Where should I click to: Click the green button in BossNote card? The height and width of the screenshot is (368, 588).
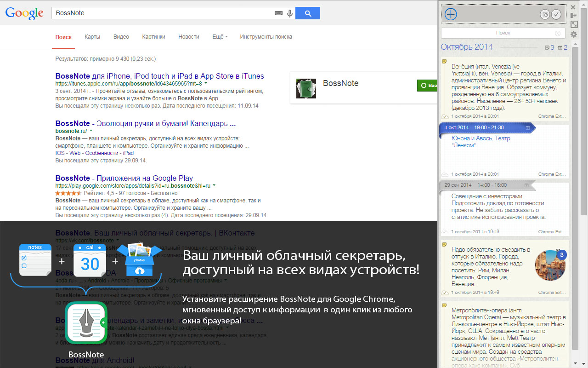(x=427, y=86)
